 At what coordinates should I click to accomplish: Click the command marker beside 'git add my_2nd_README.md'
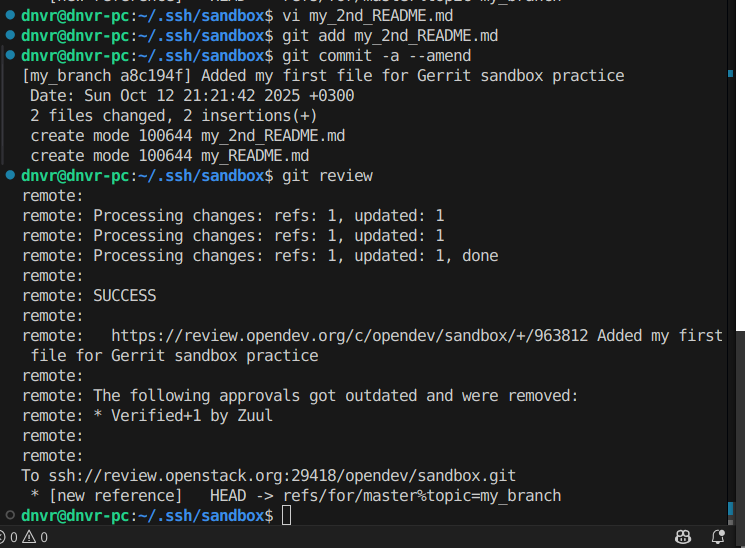[x=10, y=36]
